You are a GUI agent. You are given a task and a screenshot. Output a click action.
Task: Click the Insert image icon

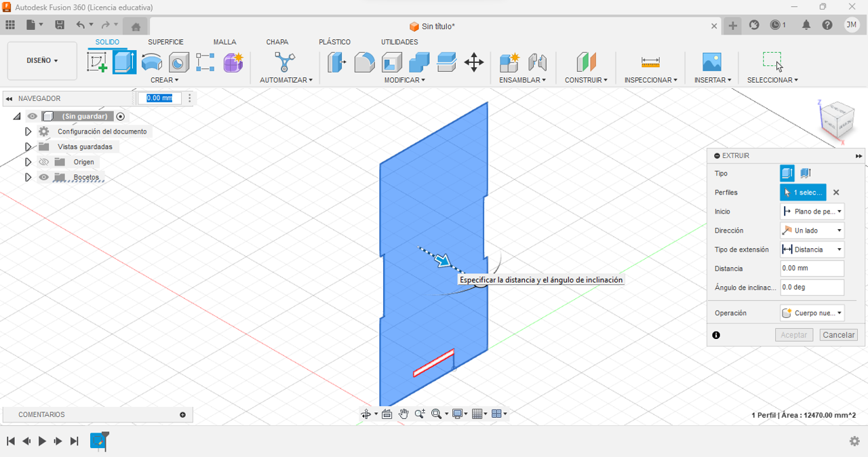point(712,62)
